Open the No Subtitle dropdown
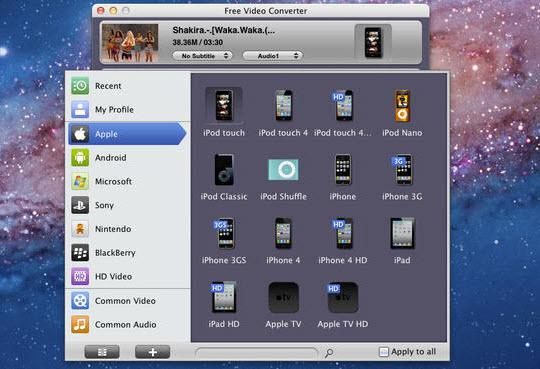This screenshot has height=369, width=540. tap(202, 56)
